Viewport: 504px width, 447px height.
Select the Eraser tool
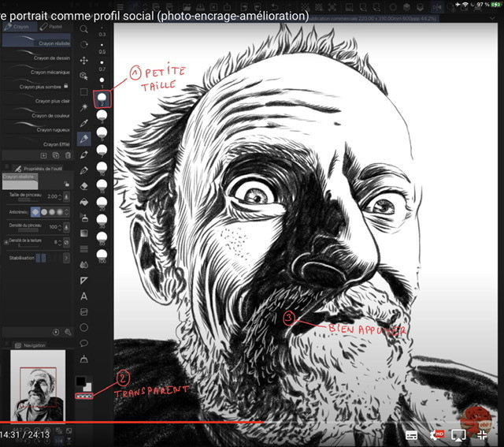83,186
